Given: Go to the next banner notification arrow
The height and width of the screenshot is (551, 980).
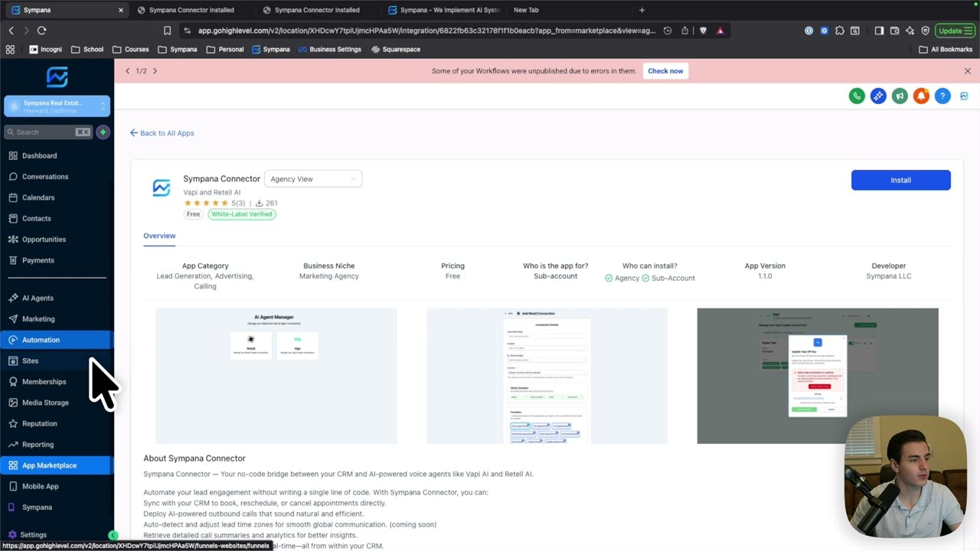Looking at the screenshot, I should pos(155,71).
